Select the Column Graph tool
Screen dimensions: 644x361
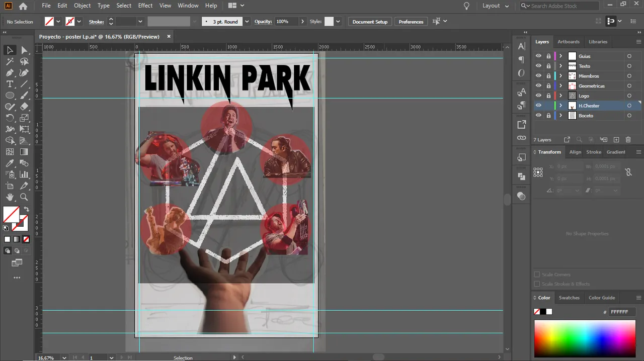pos(24,174)
